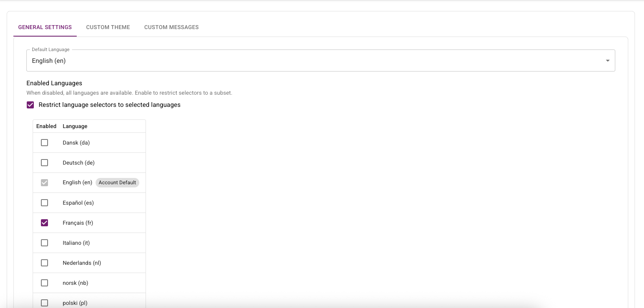Uncheck Restrict language selectors to selected languages
The height and width of the screenshot is (308, 644).
(30, 105)
